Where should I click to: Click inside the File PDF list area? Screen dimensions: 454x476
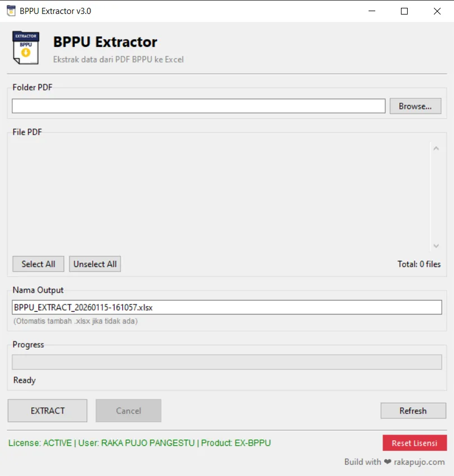218,196
